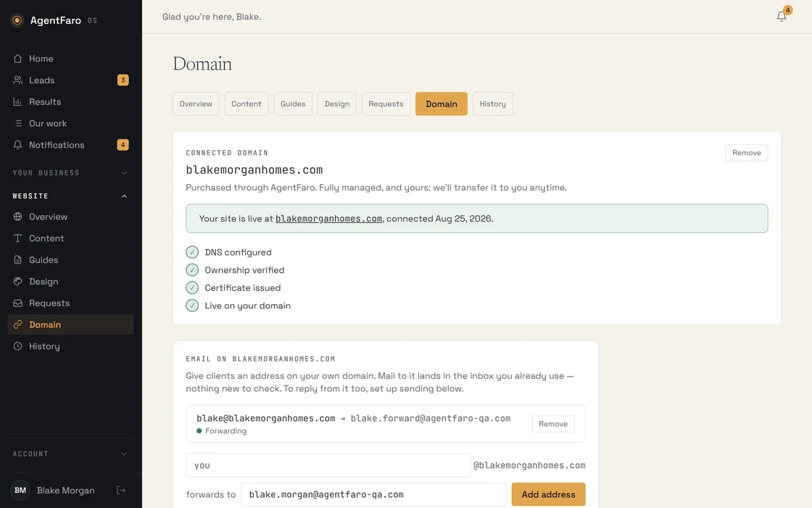Click the log out icon
This screenshot has height=508, width=812.
pos(121,491)
